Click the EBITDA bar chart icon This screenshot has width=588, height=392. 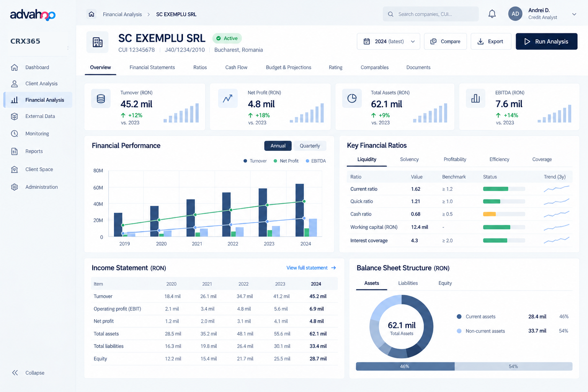[x=475, y=99]
